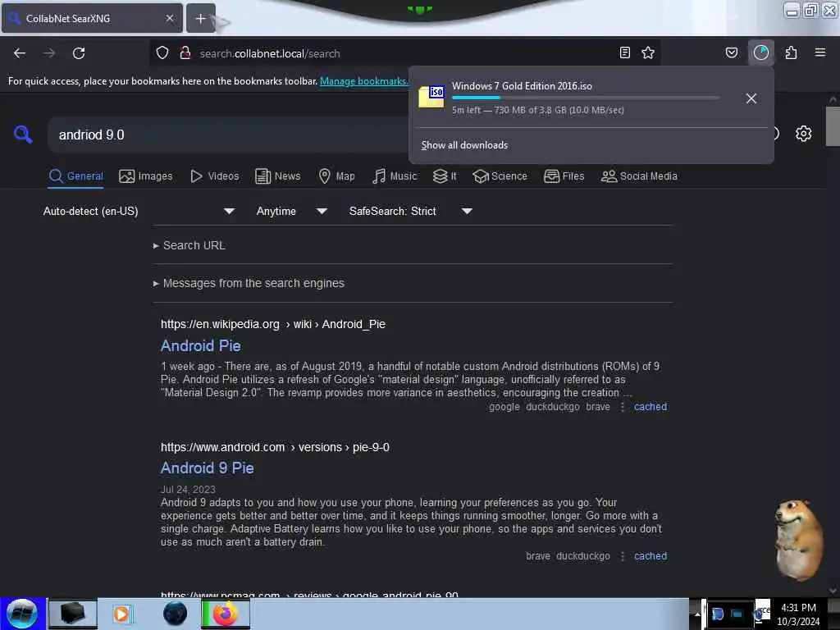Toggle reader view in address bar
Image resolution: width=840 pixels, height=630 pixels.
[x=624, y=53]
